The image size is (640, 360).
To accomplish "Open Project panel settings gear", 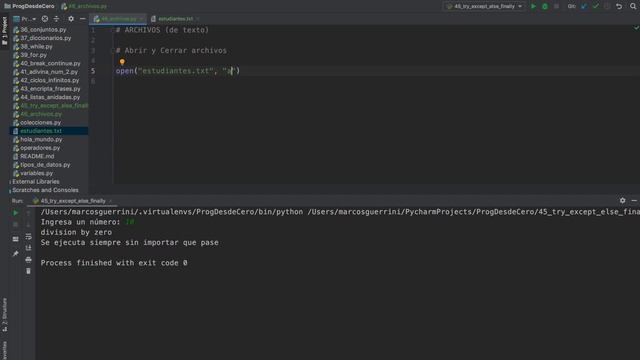I will [71, 19].
